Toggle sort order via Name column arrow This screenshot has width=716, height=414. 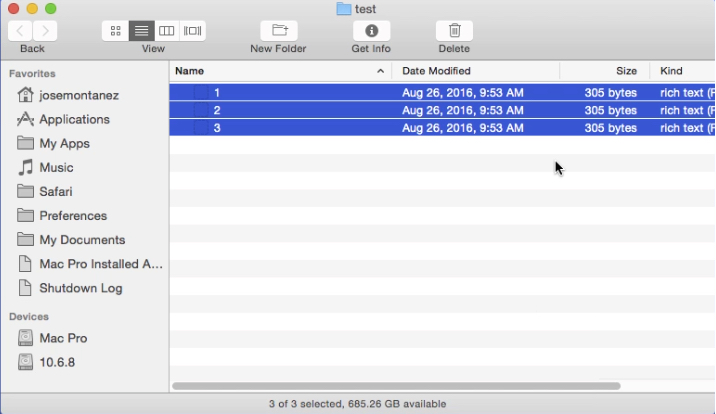[x=380, y=71]
